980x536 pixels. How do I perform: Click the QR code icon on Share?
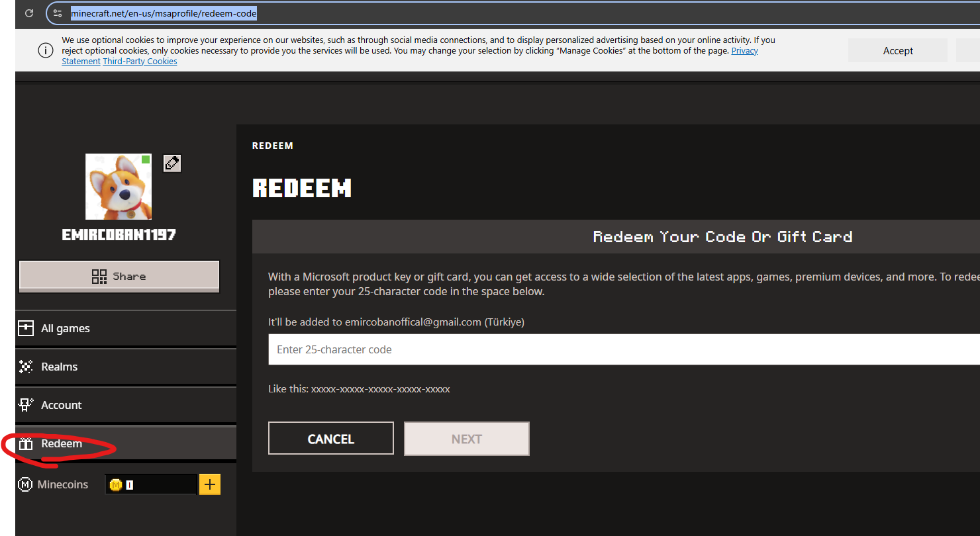99,277
